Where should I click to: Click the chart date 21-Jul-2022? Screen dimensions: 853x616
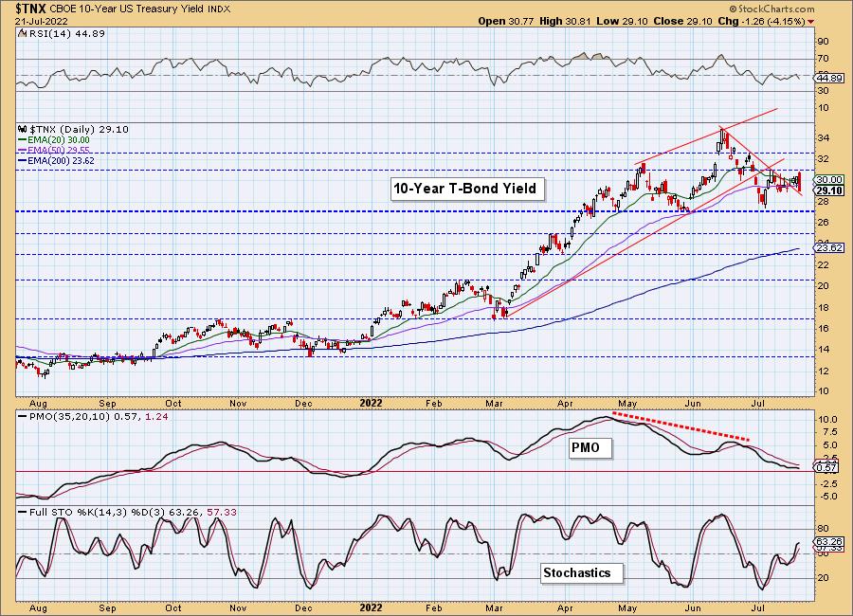click(42, 21)
